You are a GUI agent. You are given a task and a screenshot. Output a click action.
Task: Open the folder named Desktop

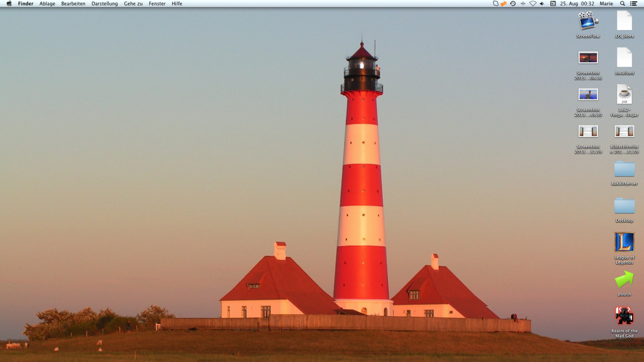[x=624, y=206]
